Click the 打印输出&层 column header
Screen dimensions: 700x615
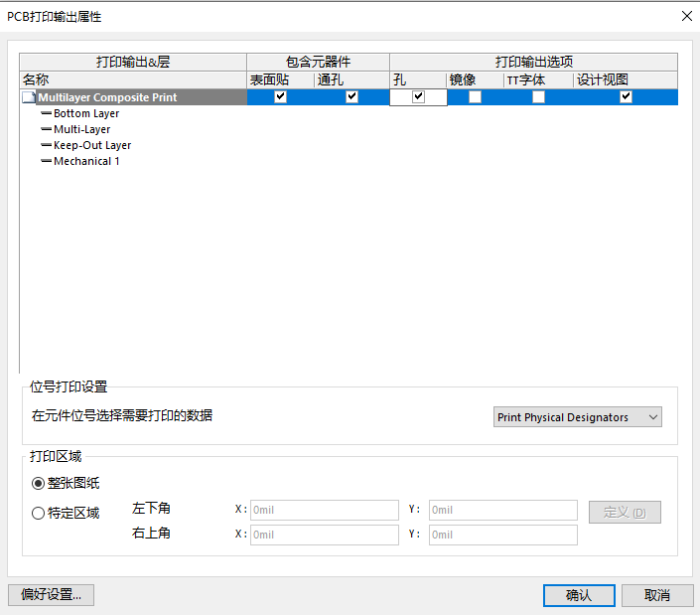tap(133, 62)
